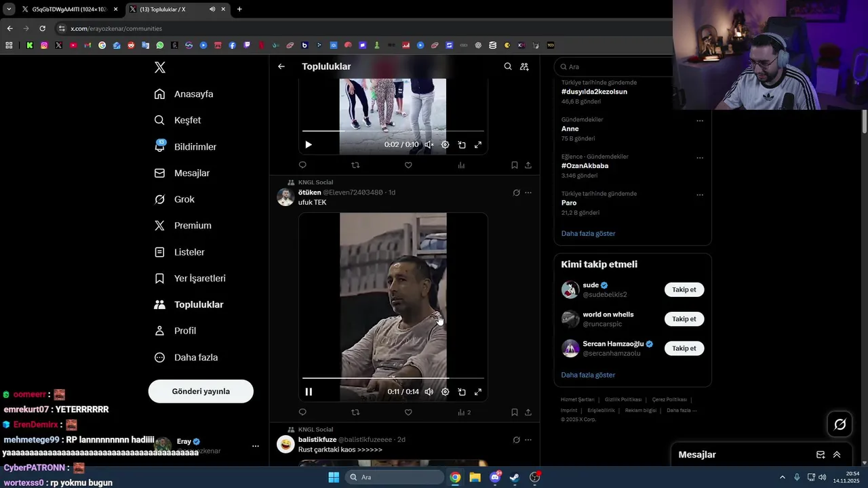This screenshot has width=868, height=488.
Task: Bookmark ötüken post
Action: pos(515,412)
